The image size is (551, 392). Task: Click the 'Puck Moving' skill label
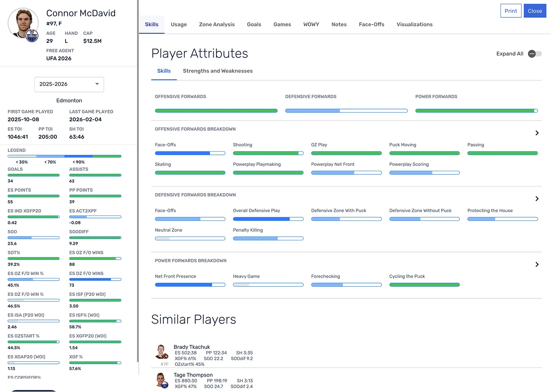(x=403, y=145)
